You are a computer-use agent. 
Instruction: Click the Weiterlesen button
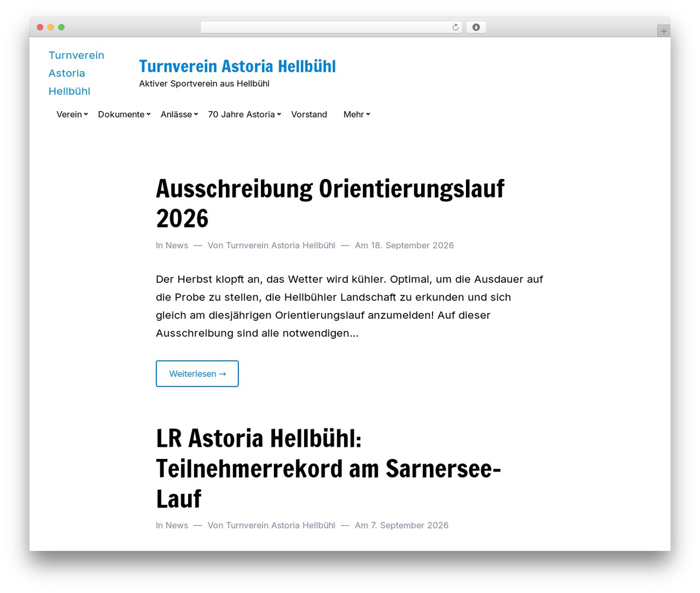point(197,374)
